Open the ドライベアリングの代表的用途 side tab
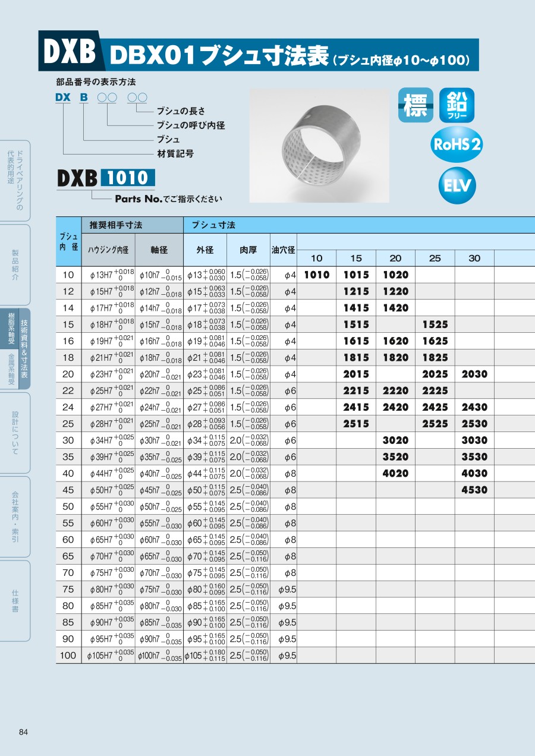This screenshot has height=756, width=535. (15, 180)
